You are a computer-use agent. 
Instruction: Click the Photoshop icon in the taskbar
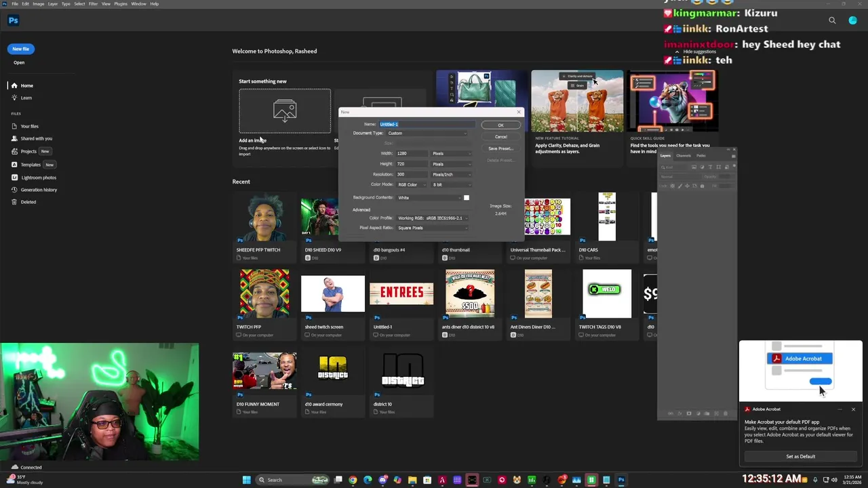(x=621, y=480)
